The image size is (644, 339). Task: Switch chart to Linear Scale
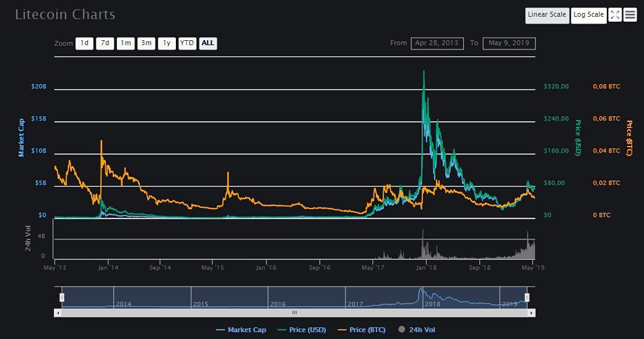pyautogui.click(x=547, y=15)
